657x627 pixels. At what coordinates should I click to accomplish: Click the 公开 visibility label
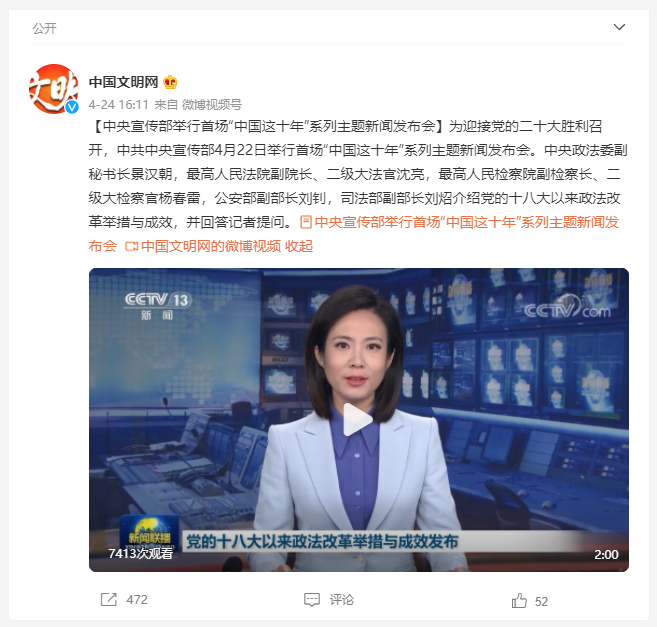coord(44,28)
